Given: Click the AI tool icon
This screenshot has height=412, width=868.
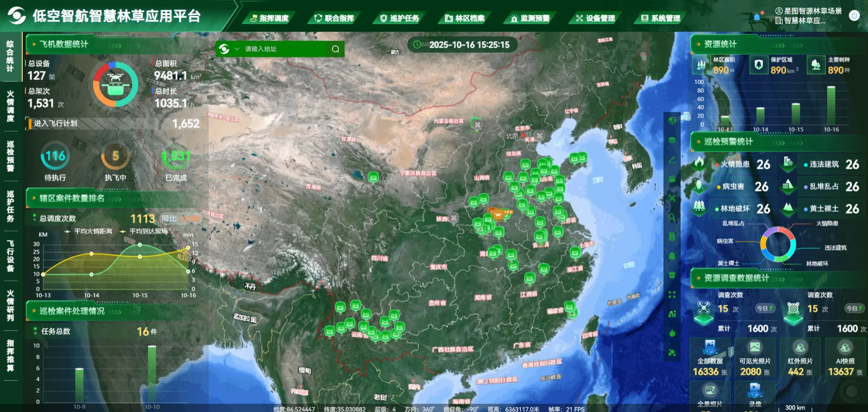Looking at the screenshot, I should 672,314.
